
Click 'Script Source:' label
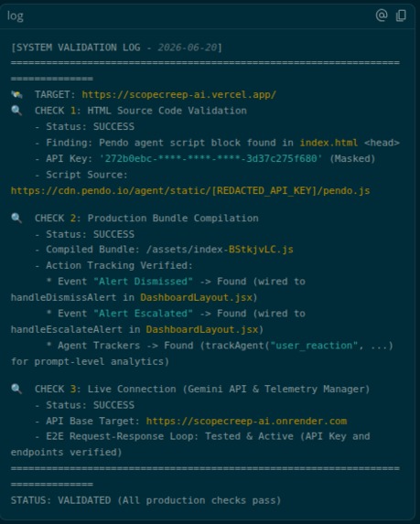click(87, 175)
